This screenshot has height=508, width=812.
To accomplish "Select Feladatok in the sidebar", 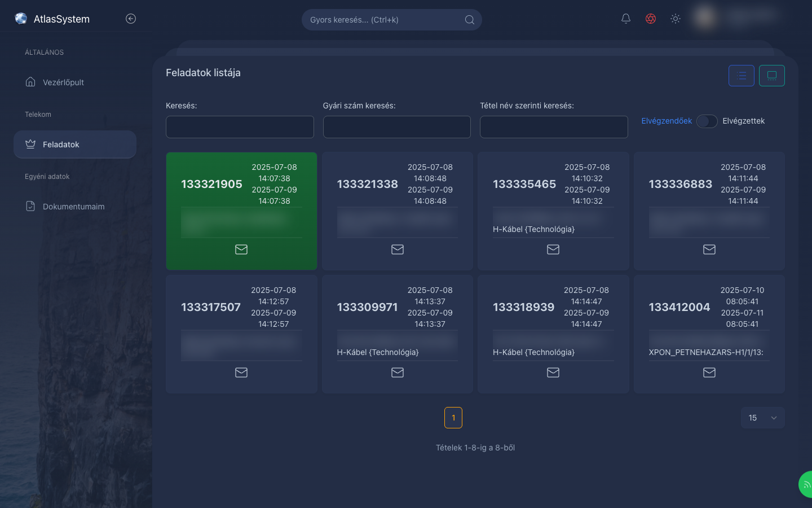I will 75,144.
